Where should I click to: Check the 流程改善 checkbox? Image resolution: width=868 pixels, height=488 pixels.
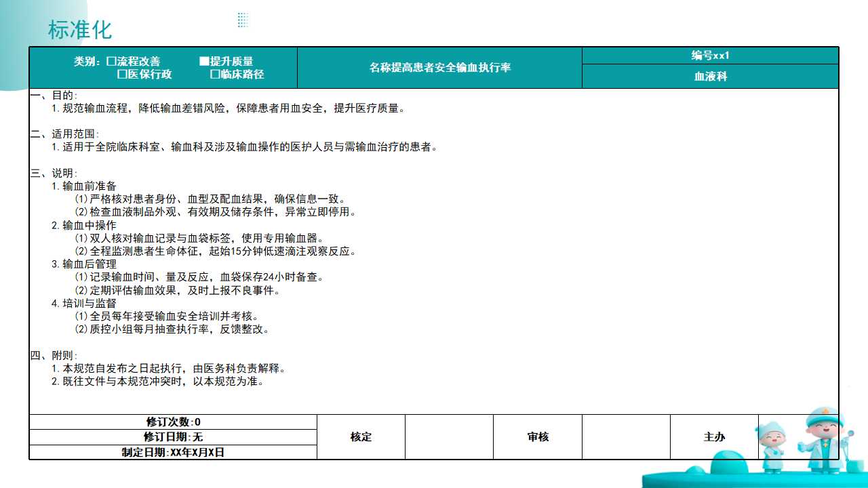[111, 62]
